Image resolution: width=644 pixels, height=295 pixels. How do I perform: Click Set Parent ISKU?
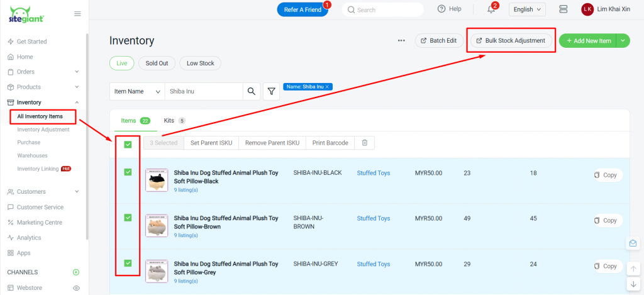click(x=211, y=143)
